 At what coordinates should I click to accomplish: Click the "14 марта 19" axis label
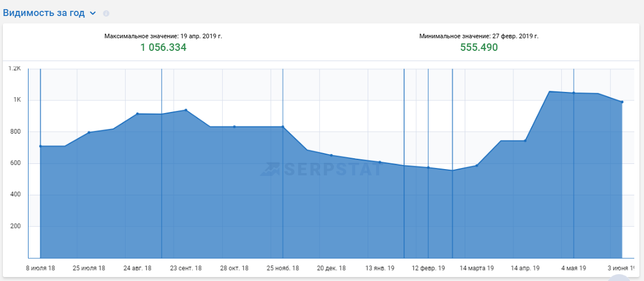tap(476, 268)
